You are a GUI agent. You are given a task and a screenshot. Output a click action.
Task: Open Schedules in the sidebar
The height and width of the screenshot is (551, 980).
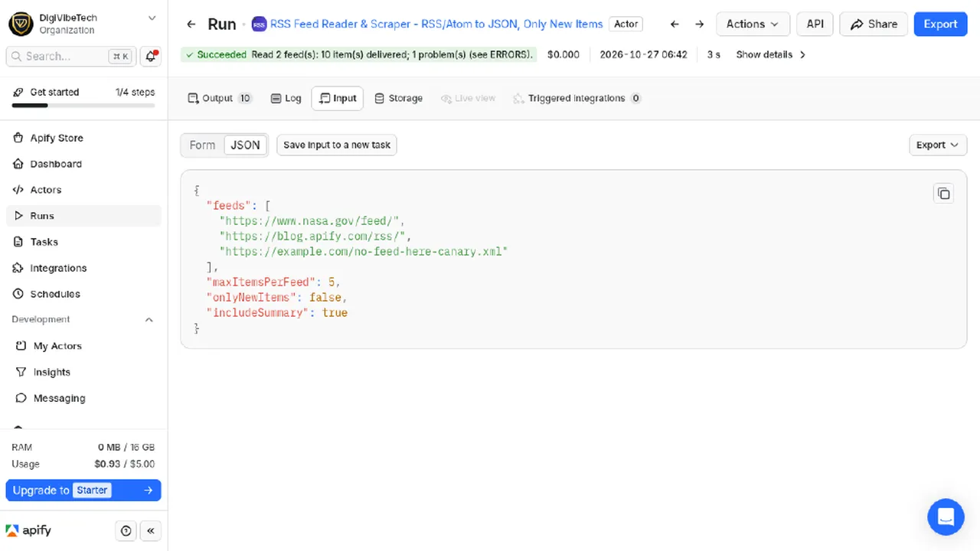(83, 294)
